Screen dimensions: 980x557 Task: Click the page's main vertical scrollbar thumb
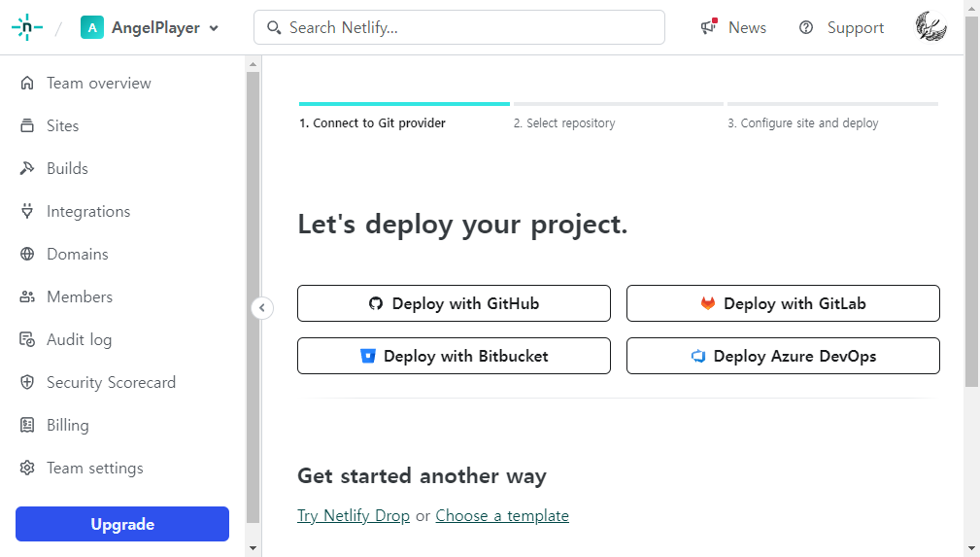pos(972,201)
